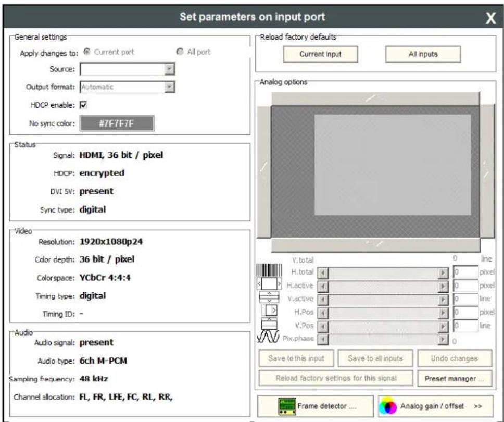Click the H.Pos pixel value field

pos(465,312)
